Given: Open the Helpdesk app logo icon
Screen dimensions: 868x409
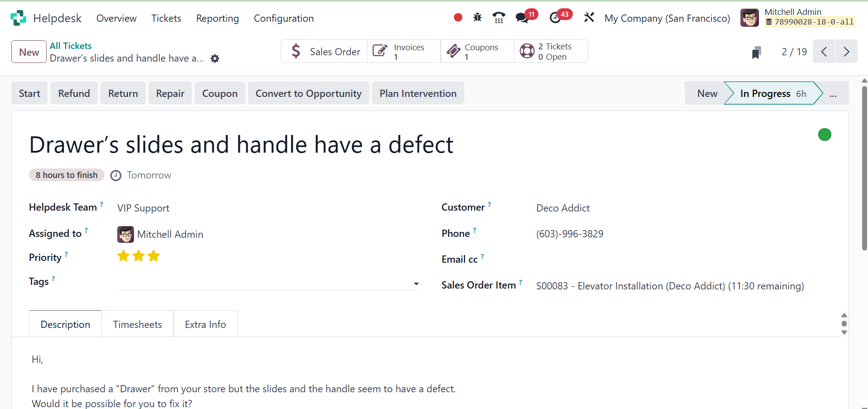Looking at the screenshot, I should click(18, 18).
